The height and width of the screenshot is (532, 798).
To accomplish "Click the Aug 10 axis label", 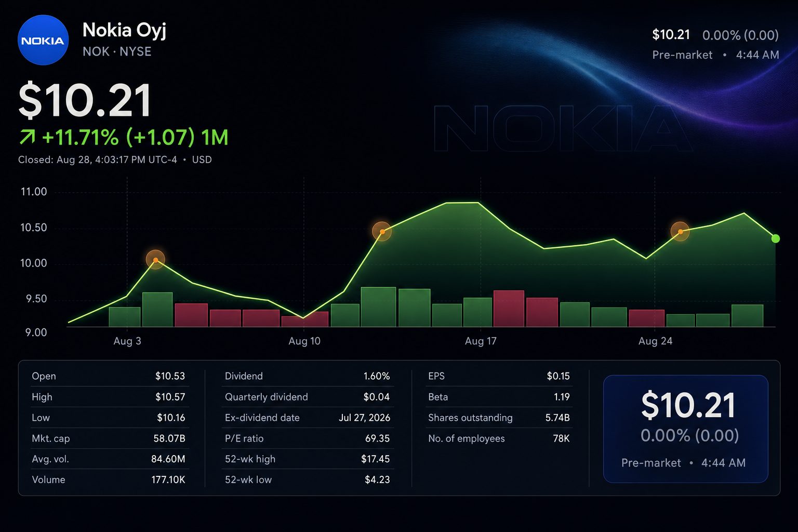I will coord(304,341).
